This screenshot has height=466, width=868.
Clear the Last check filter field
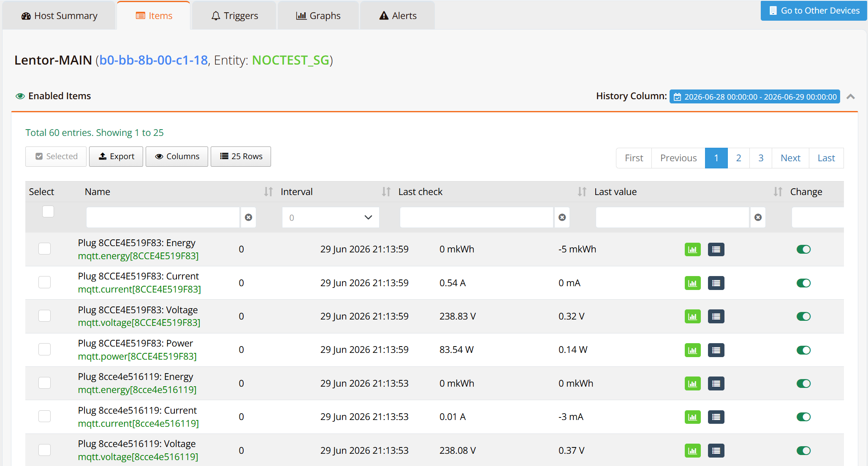(x=562, y=217)
